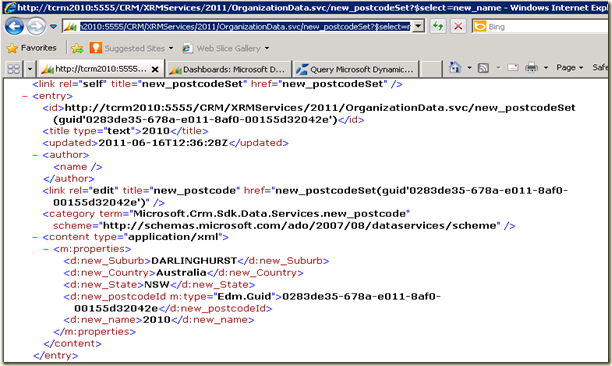Collapse the m:properties XML node
This screenshot has height=366, width=612.
click(x=46, y=249)
